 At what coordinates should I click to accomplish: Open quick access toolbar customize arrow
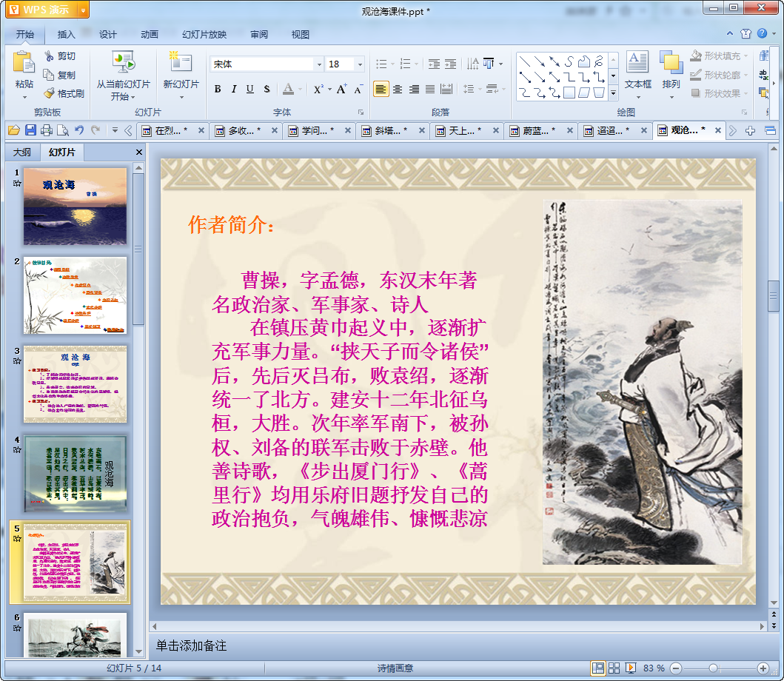(x=115, y=130)
